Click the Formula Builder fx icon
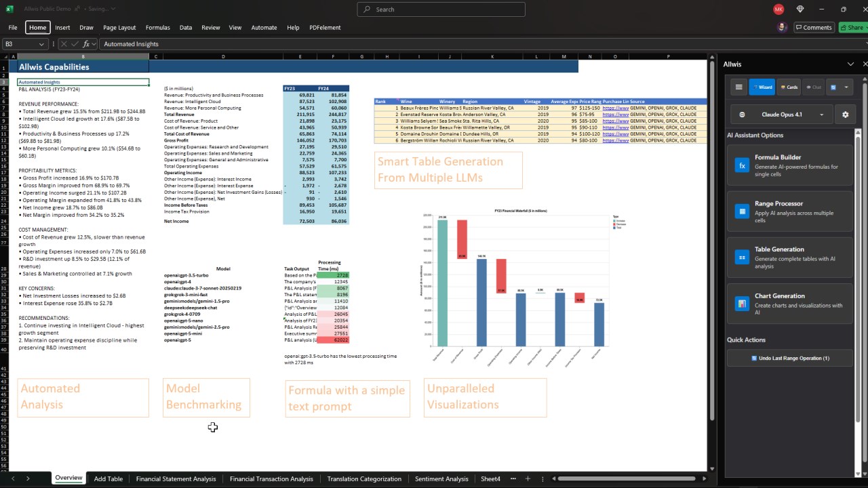Image resolution: width=868 pixels, height=488 pixels. click(x=742, y=165)
